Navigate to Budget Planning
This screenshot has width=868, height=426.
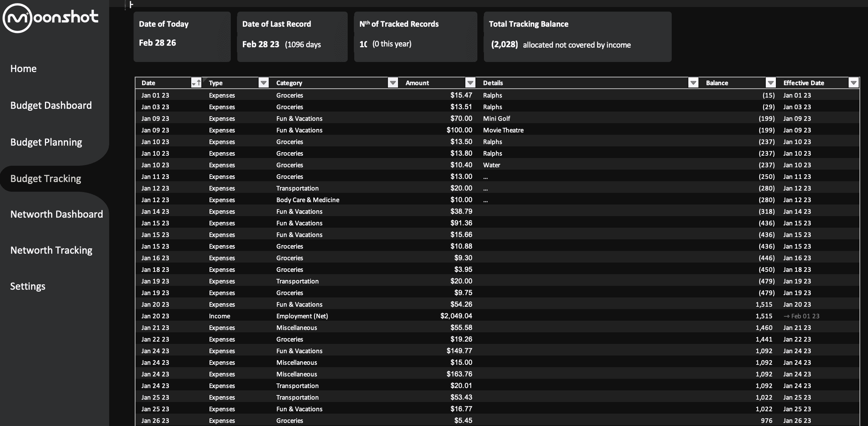pyautogui.click(x=46, y=142)
